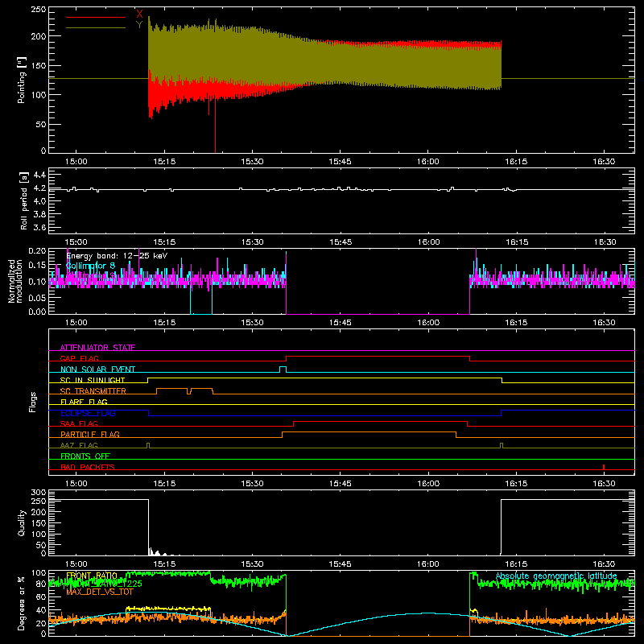Click the yellow FRONT_RATIO legend label
Viewport: 644px width, 644px height.
coord(92,576)
